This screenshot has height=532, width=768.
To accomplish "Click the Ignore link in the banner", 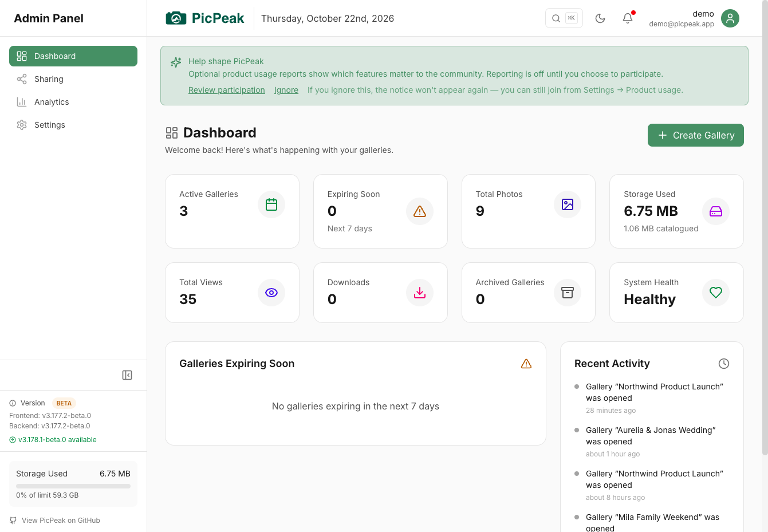I will tap(286, 90).
